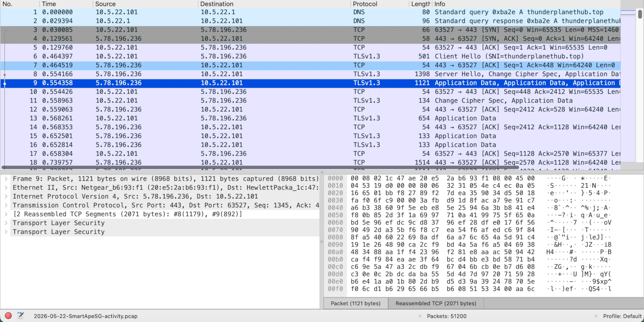Select packet 18 with length 1514

point(310,162)
